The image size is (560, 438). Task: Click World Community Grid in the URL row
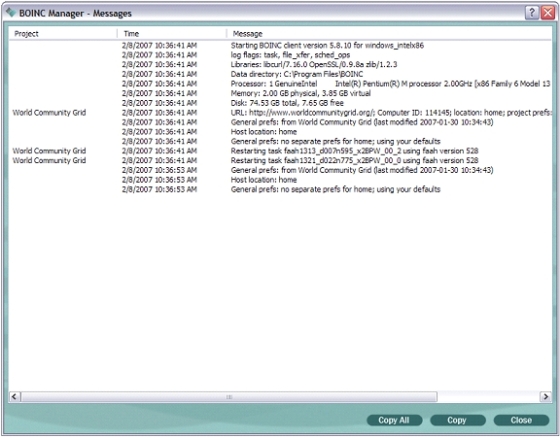[x=49, y=113]
